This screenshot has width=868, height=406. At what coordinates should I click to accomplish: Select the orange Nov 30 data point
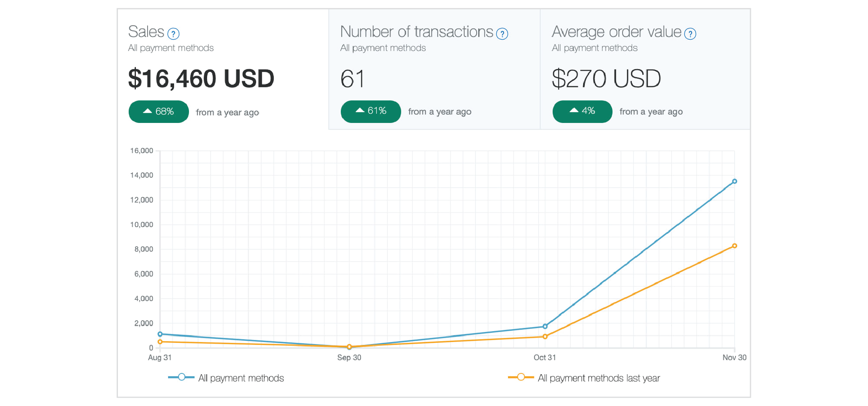pos(735,246)
